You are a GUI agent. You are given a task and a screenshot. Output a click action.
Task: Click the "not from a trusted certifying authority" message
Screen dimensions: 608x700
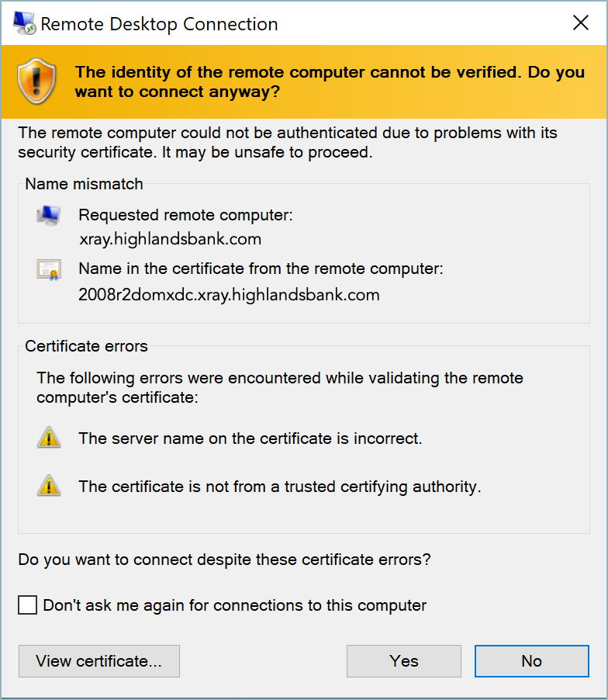pyautogui.click(x=279, y=487)
